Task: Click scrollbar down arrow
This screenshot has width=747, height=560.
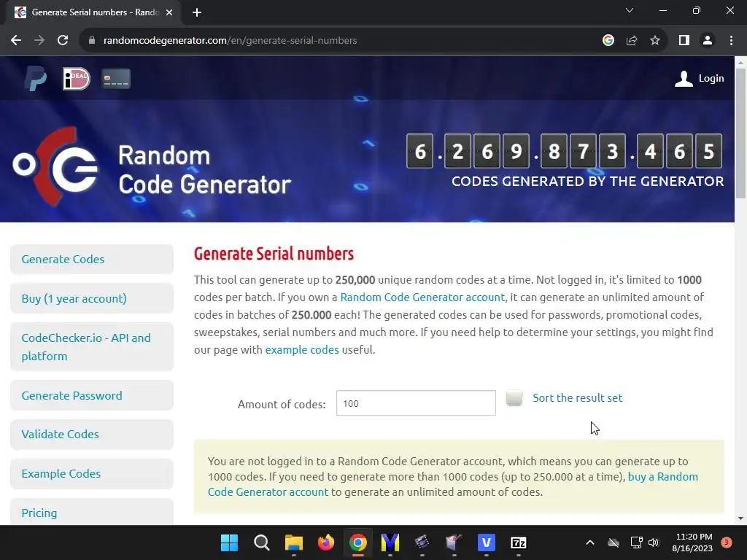Action: click(x=740, y=518)
